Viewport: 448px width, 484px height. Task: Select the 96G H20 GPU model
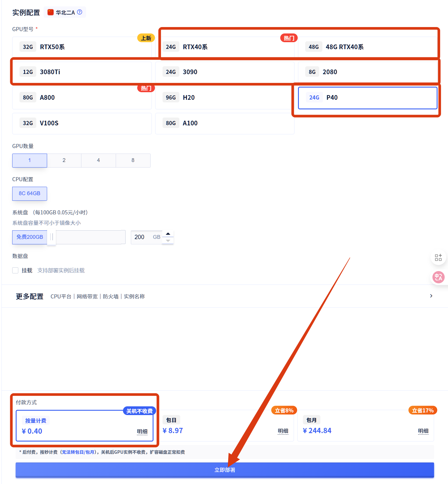(225, 97)
